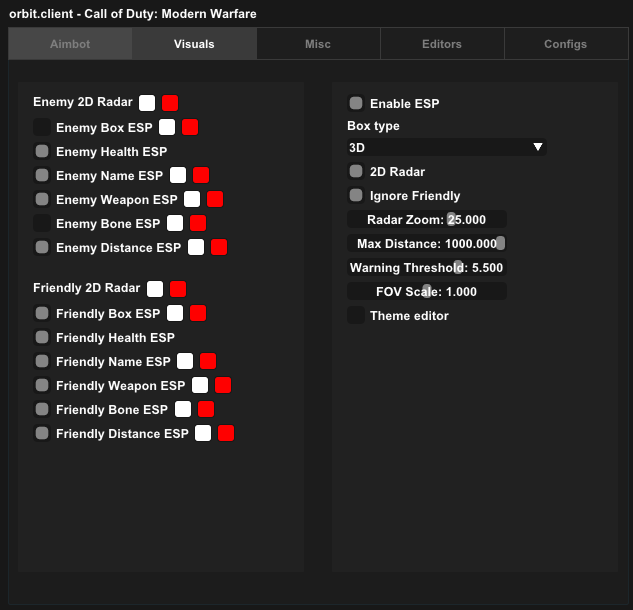
Task: Toggle the Friendly Bone ESP checkbox
Action: pyautogui.click(x=42, y=410)
